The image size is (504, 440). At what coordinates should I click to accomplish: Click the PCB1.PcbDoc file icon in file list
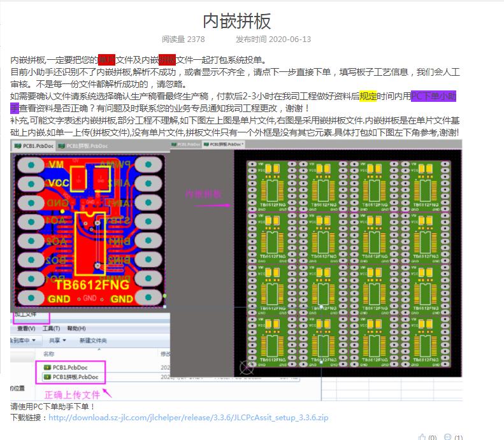[x=47, y=367]
